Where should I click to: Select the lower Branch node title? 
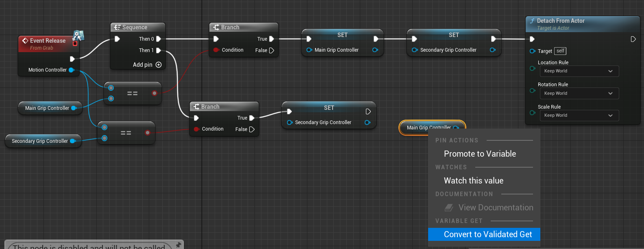[x=210, y=107]
